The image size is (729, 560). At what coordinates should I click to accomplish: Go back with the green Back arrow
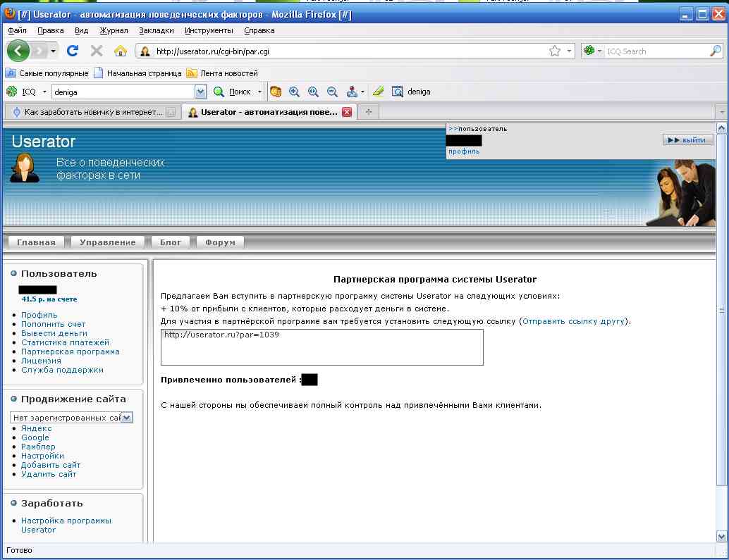click(x=18, y=51)
